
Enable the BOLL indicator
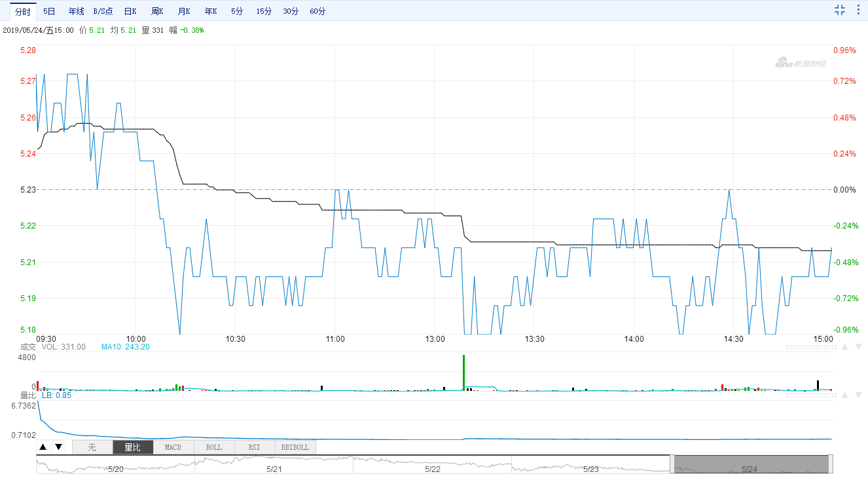click(x=213, y=447)
